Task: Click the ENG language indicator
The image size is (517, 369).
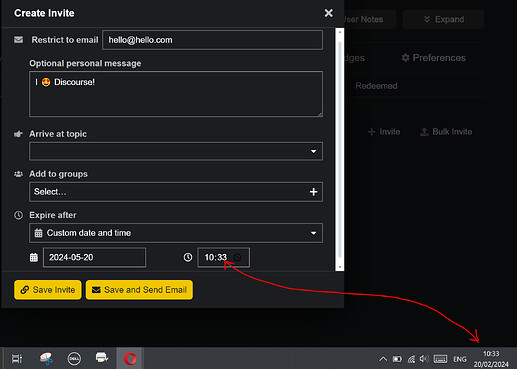Action: tap(460, 359)
